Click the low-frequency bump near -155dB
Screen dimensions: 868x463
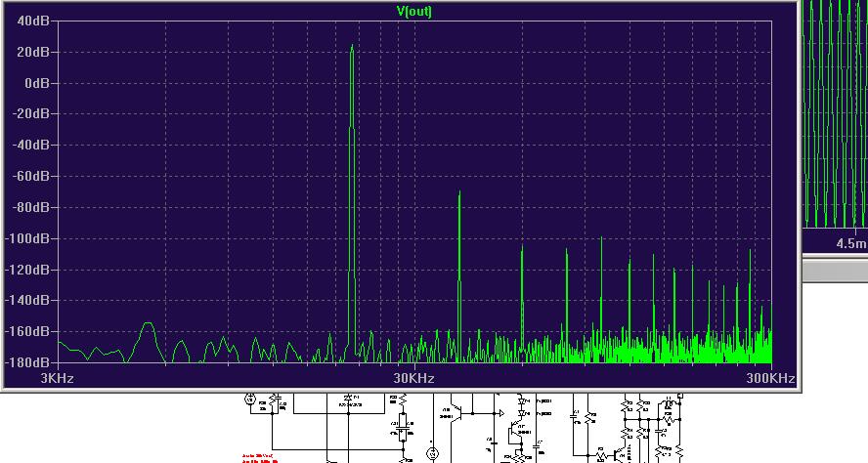tap(148, 326)
